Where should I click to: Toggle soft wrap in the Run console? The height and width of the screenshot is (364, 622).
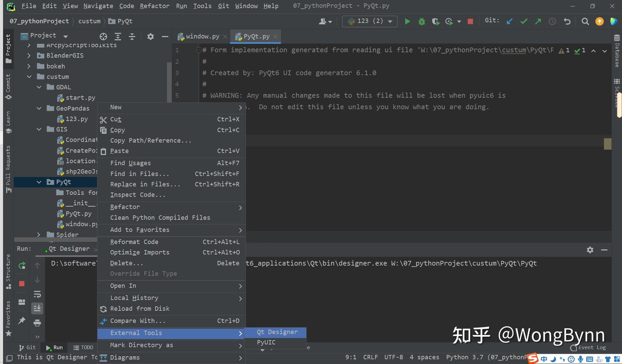(x=37, y=294)
